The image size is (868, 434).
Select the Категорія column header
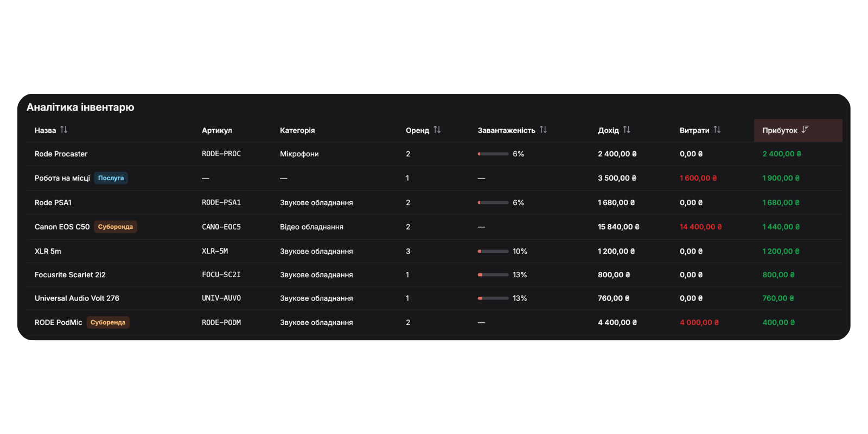coord(297,130)
